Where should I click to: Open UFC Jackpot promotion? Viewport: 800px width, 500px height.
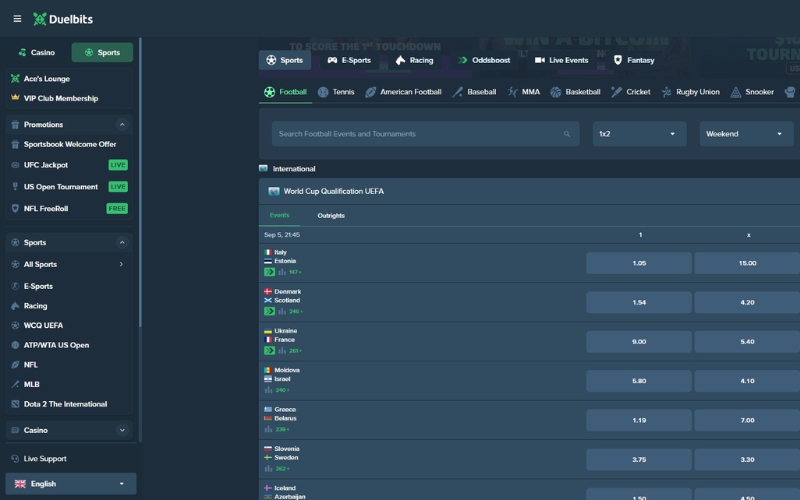(x=69, y=165)
